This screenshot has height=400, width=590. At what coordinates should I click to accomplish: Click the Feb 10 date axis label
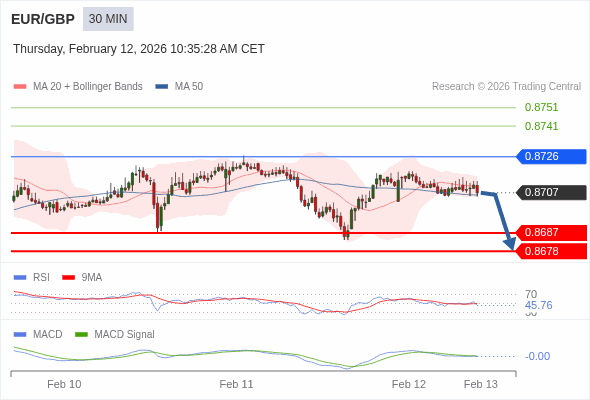(x=64, y=384)
